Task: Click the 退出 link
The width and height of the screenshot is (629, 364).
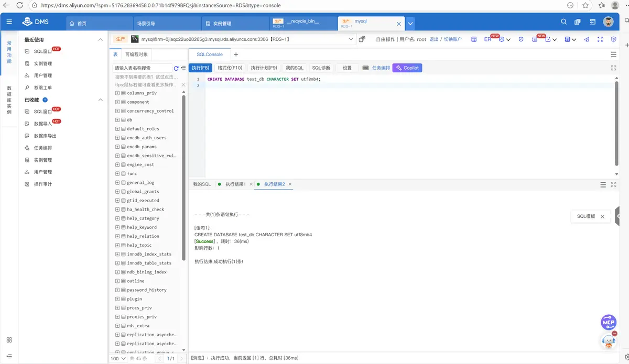Action: [433, 39]
